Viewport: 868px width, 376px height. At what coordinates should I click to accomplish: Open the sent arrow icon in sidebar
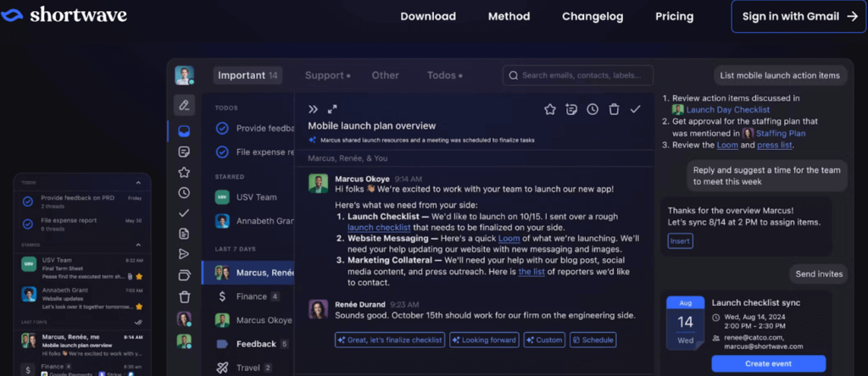pos(184,254)
